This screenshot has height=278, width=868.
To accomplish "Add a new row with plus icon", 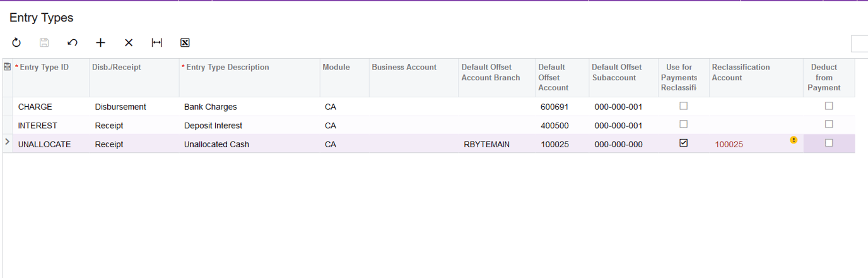I will click(100, 43).
